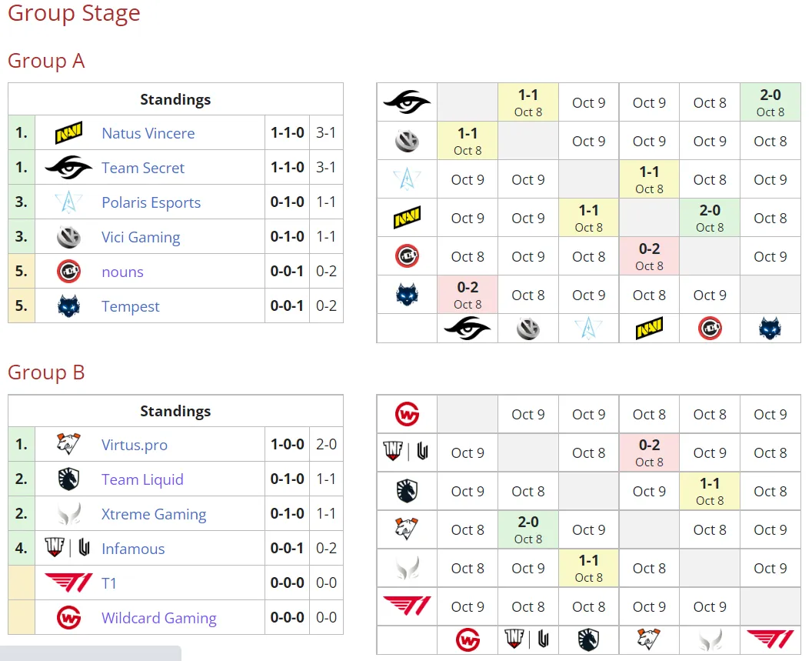Click Tempest wolf logo in standings table
Screen dimensions: 812x661
(x=69, y=305)
